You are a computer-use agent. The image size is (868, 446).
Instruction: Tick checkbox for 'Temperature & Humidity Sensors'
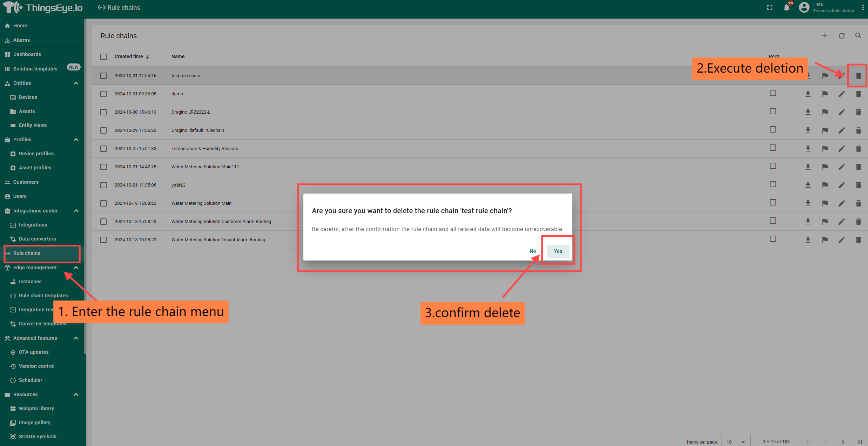103,149
